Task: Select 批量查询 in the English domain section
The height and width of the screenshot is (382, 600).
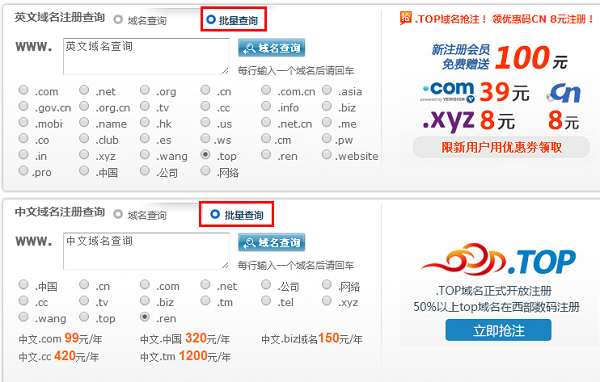Action: point(211,19)
